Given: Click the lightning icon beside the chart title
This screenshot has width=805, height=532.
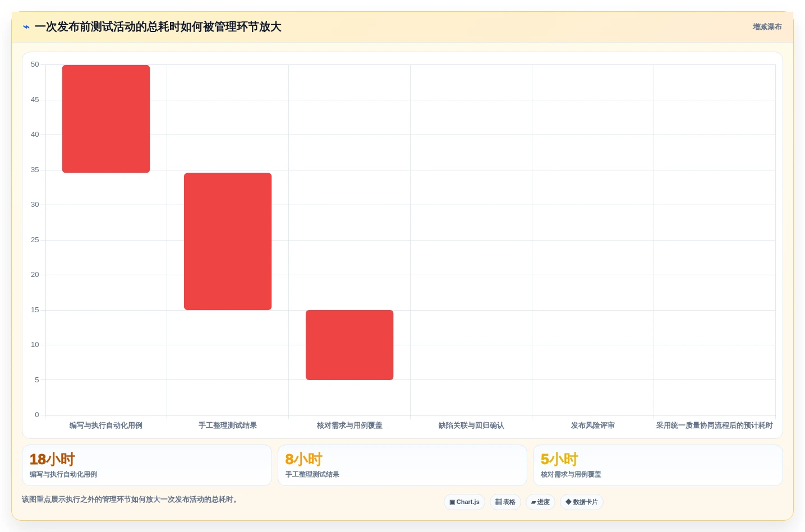Looking at the screenshot, I should coord(26,27).
